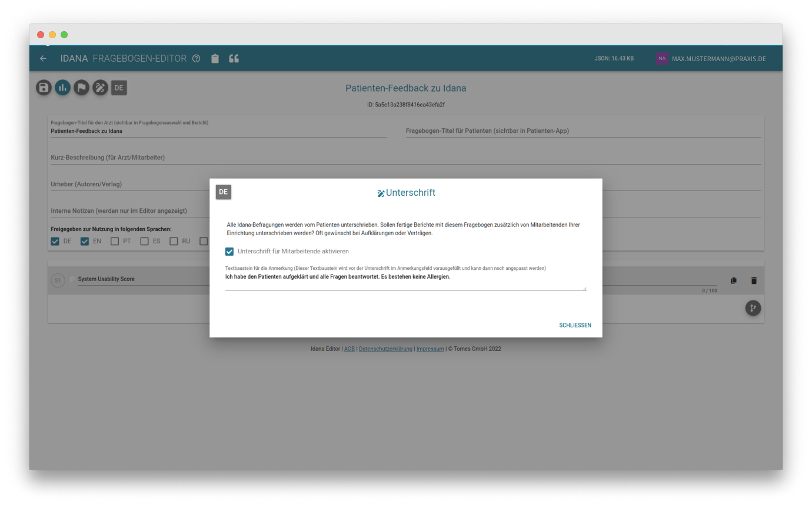Open the bar chart scoring icon
This screenshot has width=812, height=505.
[62, 88]
